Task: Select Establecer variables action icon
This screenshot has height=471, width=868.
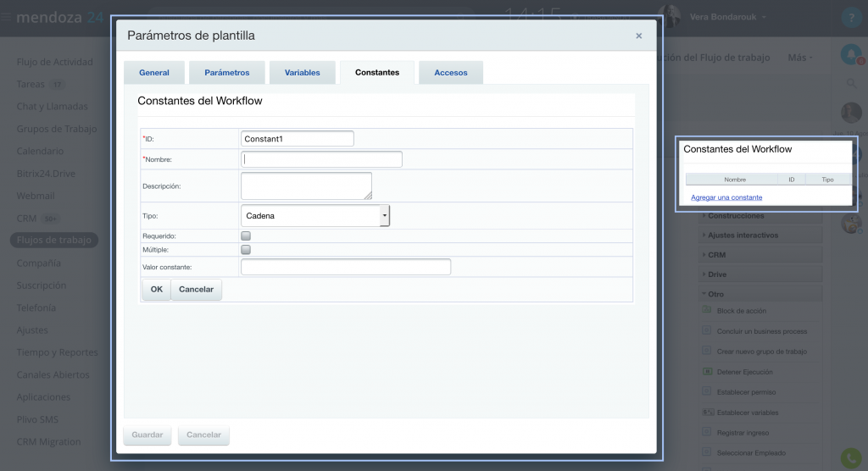Action: tap(708, 412)
